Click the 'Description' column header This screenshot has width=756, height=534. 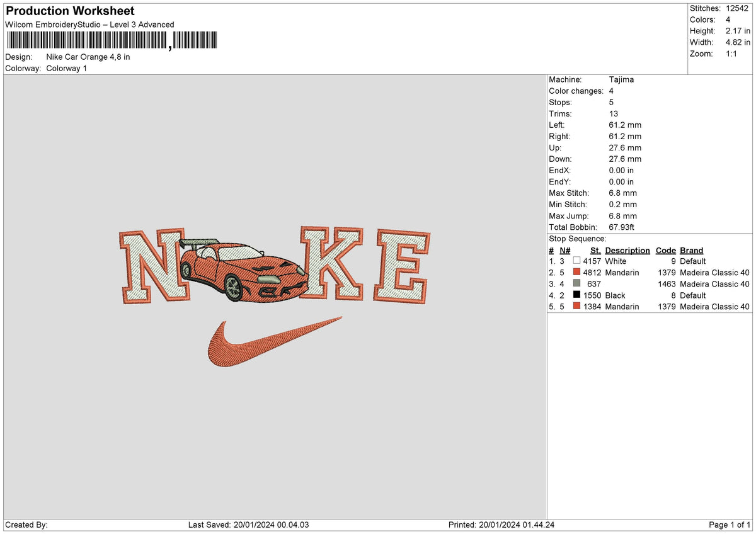627,250
